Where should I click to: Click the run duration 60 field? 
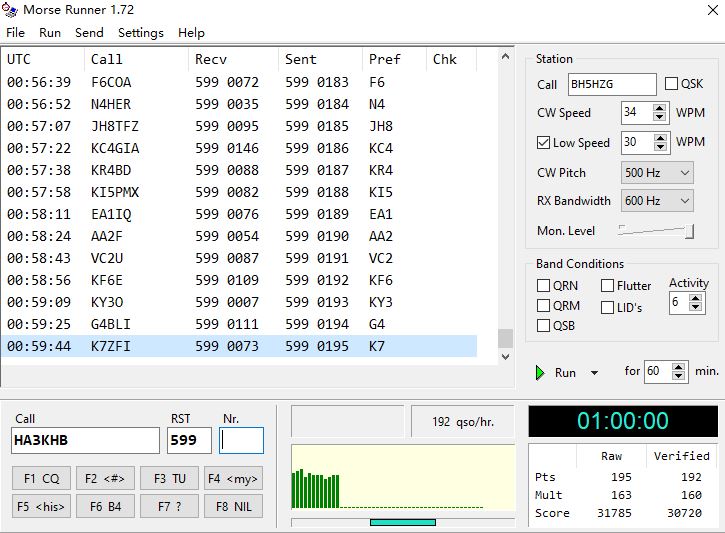(x=657, y=372)
